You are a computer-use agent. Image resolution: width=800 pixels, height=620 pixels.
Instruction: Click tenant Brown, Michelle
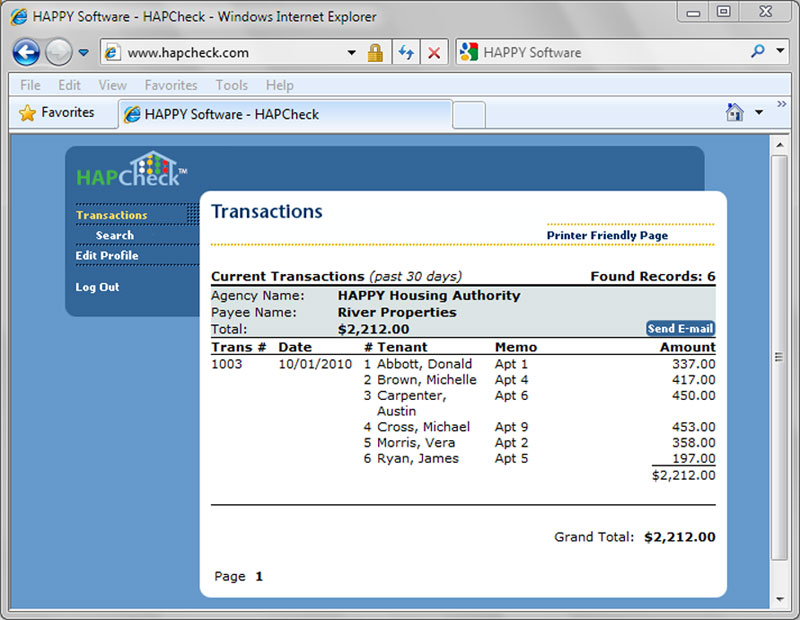point(427,380)
